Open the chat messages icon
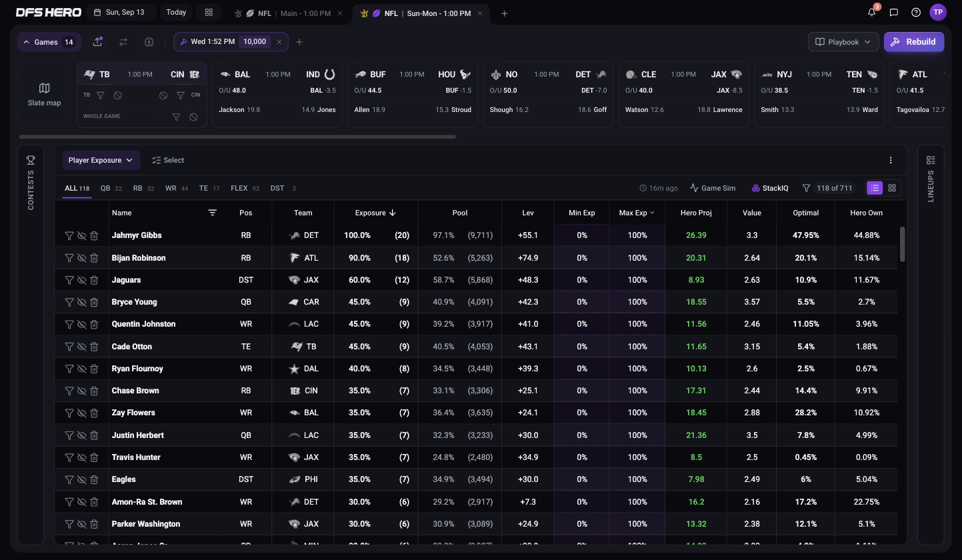 pos(894,12)
